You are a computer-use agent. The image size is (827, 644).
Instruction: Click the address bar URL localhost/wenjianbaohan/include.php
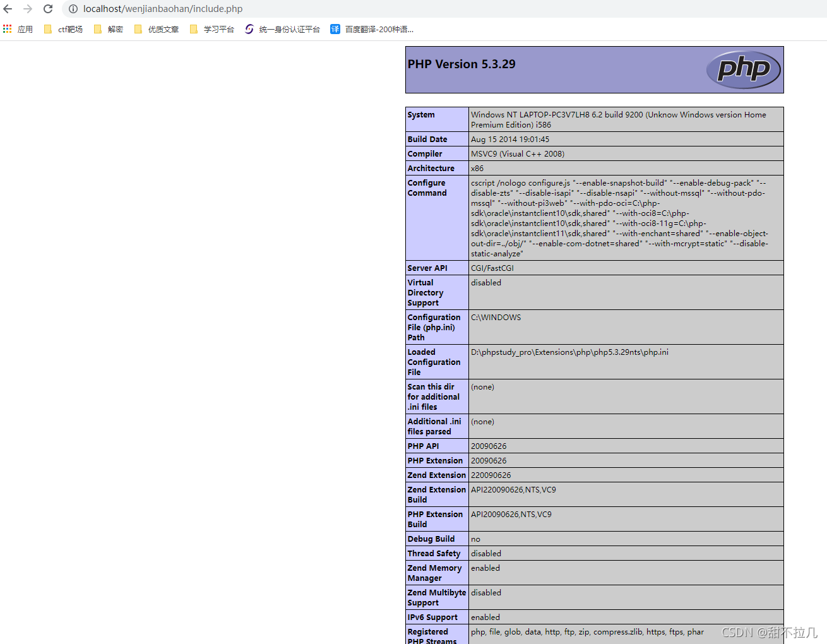[163, 9]
